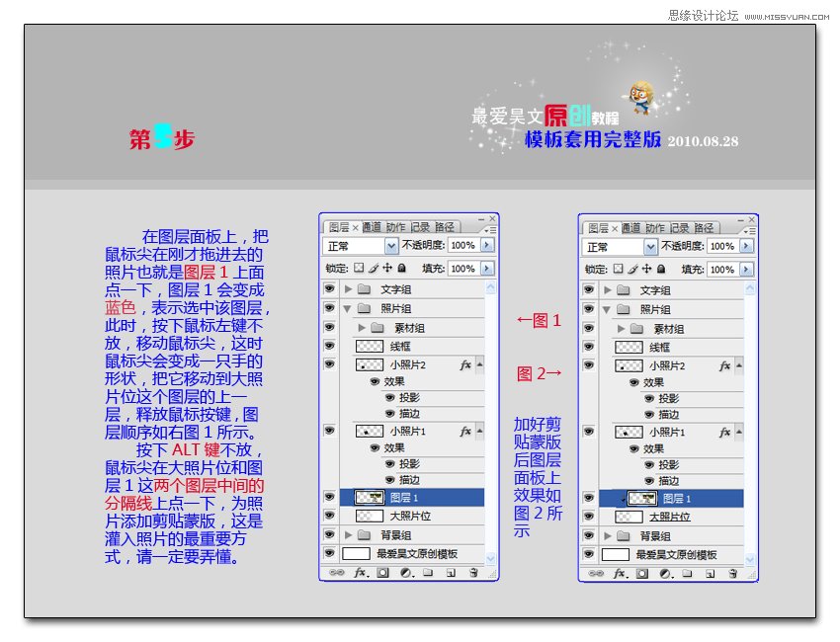
Task: Create new layer icon in left panel bottom
Action: coord(451,573)
